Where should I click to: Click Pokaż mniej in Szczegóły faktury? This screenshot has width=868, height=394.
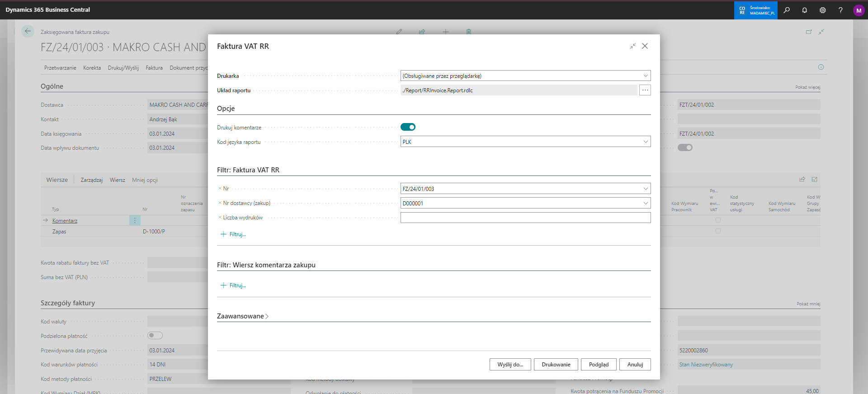pos(808,304)
